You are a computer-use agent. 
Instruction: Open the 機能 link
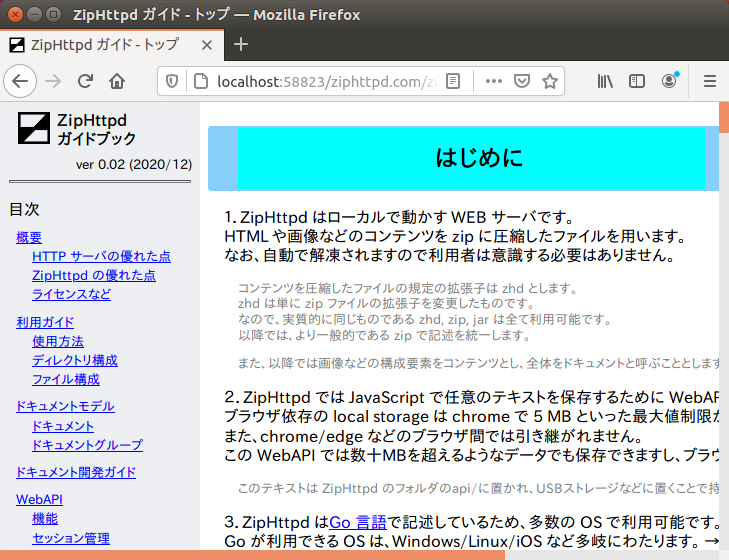point(45,519)
